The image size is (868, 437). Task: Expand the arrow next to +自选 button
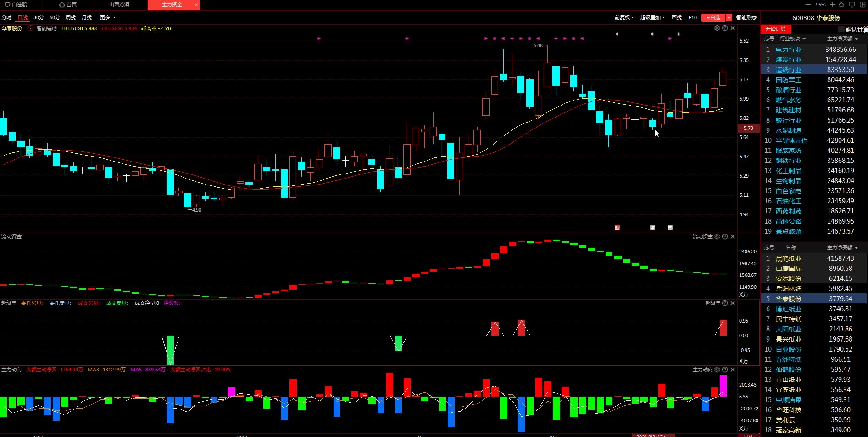[729, 17]
